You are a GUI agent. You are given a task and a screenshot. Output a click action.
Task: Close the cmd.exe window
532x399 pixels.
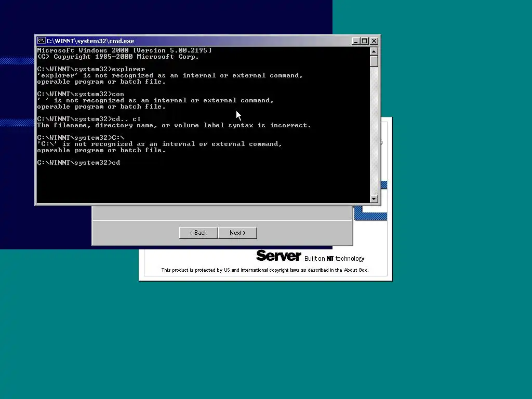pyautogui.click(x=374, y=41)
